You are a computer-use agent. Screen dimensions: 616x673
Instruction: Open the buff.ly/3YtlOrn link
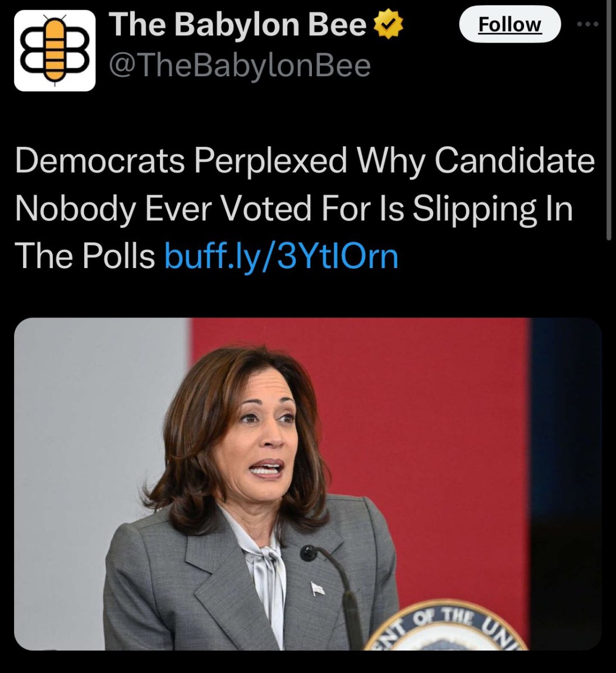[281, 257]
